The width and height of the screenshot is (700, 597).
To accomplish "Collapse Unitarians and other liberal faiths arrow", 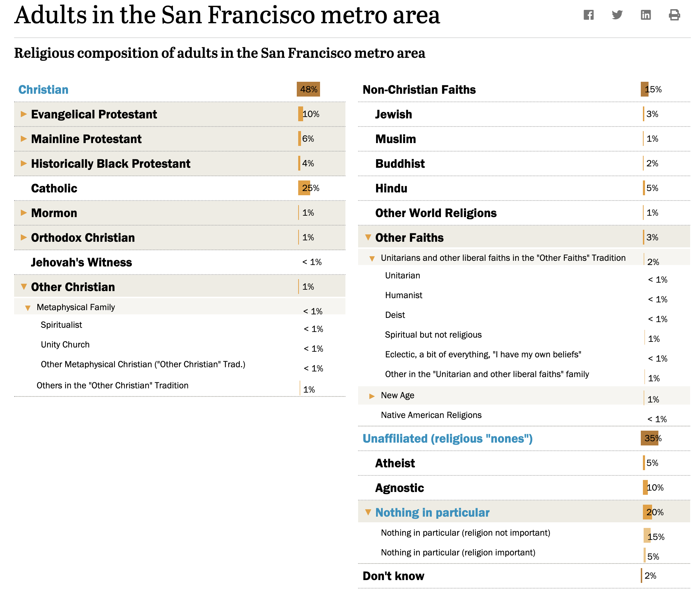I will pyautogui.click(x=372, y=259).
